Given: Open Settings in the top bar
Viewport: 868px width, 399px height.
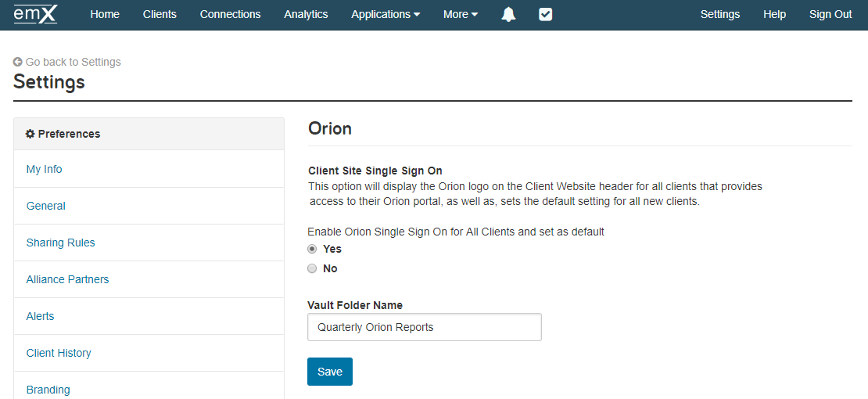Looking at the screenshot, I should pyautogui.click(x=720, y=14).
